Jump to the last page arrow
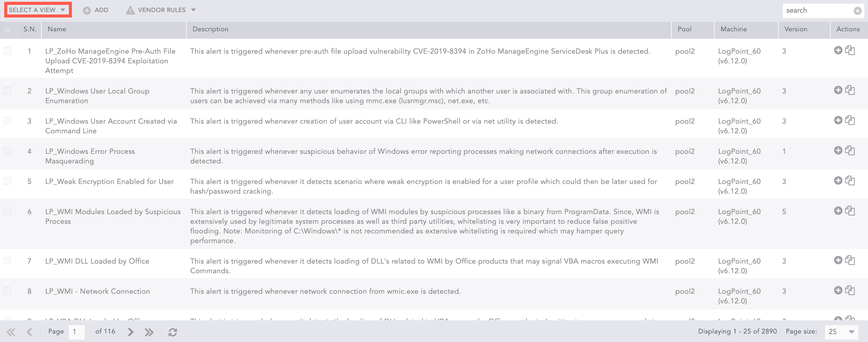The width and height of the screenshot is (868, 342). [149, 332]
